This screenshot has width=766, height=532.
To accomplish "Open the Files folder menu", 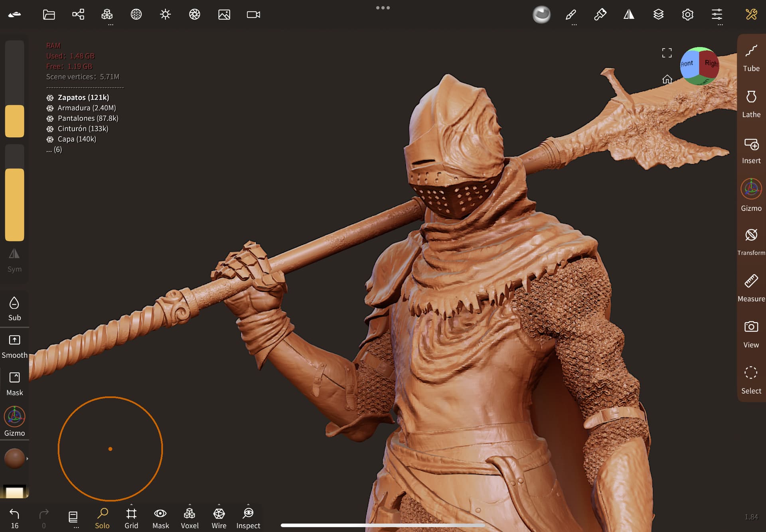I will [49, 15].
